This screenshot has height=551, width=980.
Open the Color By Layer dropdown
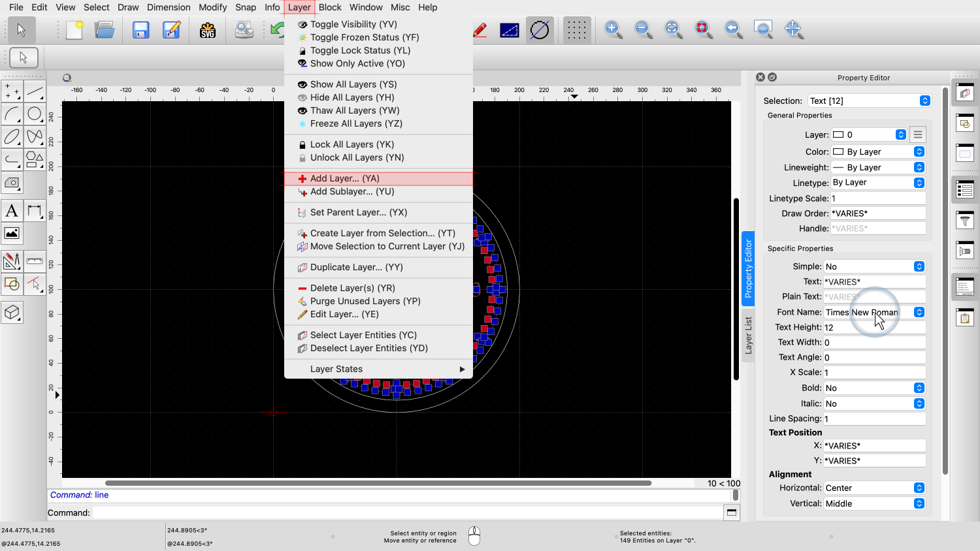878,151
